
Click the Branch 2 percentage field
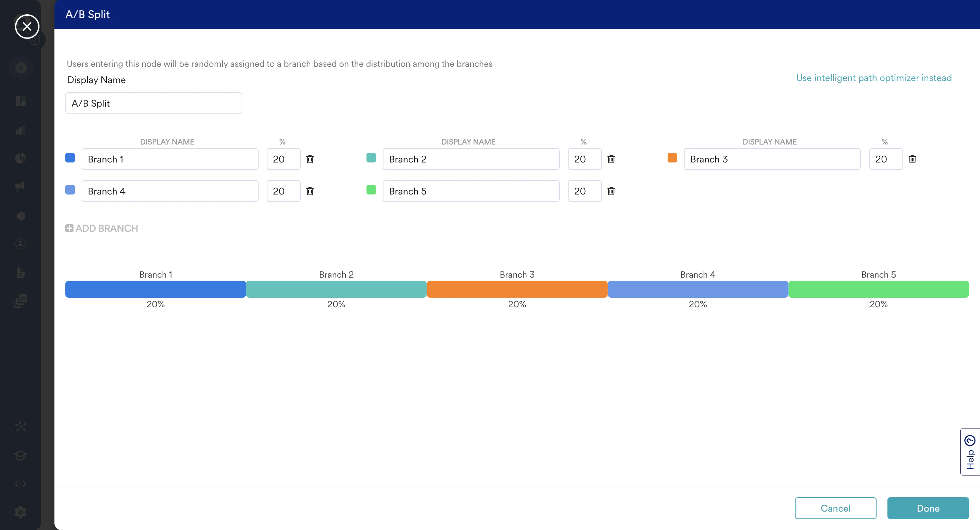[584, 159]
